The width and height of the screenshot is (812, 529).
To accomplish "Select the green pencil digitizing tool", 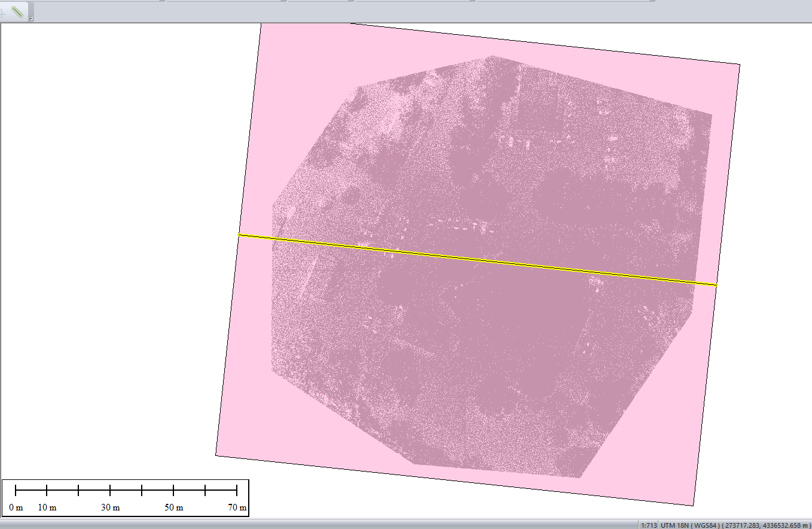I will pyautogui.click(x=17, y=12).
